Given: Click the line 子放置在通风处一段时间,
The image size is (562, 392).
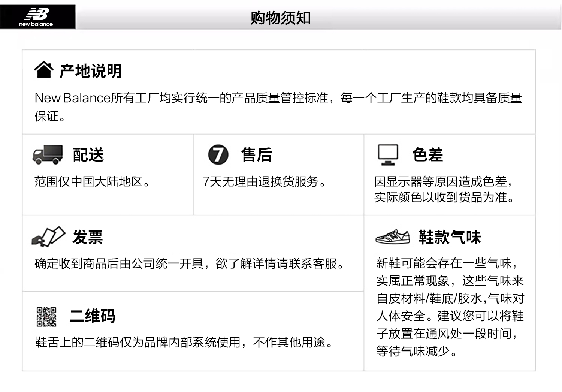Looking at the screenshot, I should 447,334.
